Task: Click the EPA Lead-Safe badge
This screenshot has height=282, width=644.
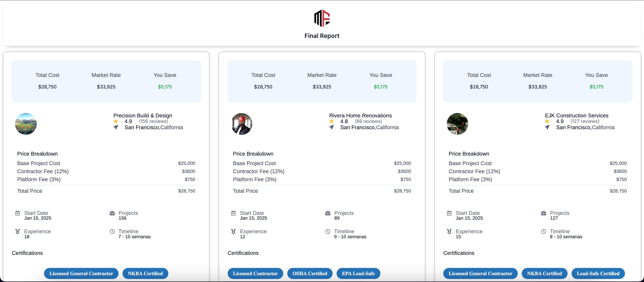Action: click(x=358, y=273)
